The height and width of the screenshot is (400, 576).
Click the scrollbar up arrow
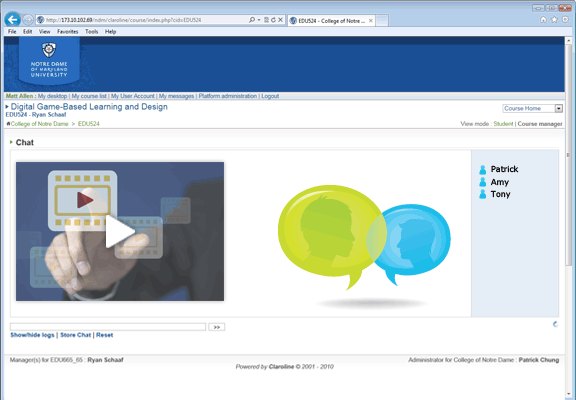coord(568,40)
